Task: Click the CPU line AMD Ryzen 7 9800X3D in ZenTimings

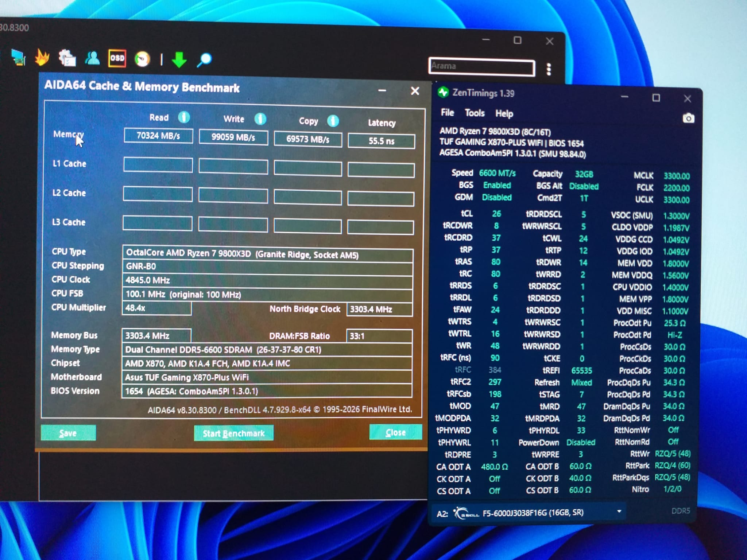Action: click(x=495, y=131)
